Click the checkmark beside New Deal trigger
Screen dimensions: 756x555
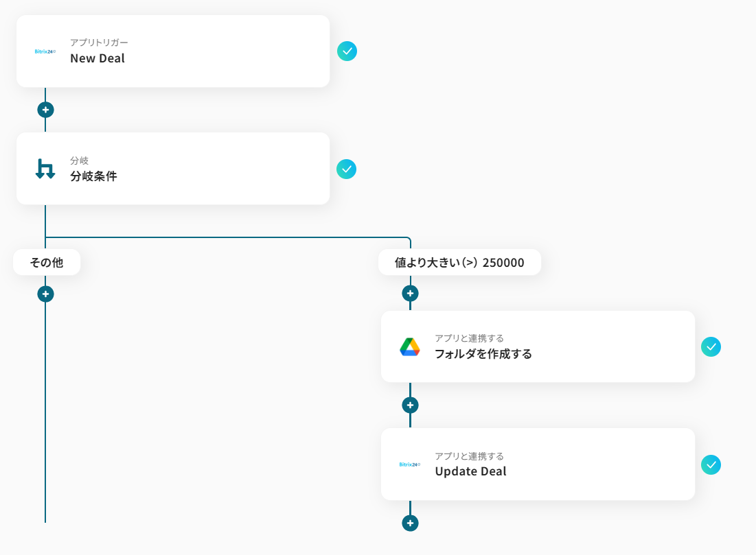point(347,51)
